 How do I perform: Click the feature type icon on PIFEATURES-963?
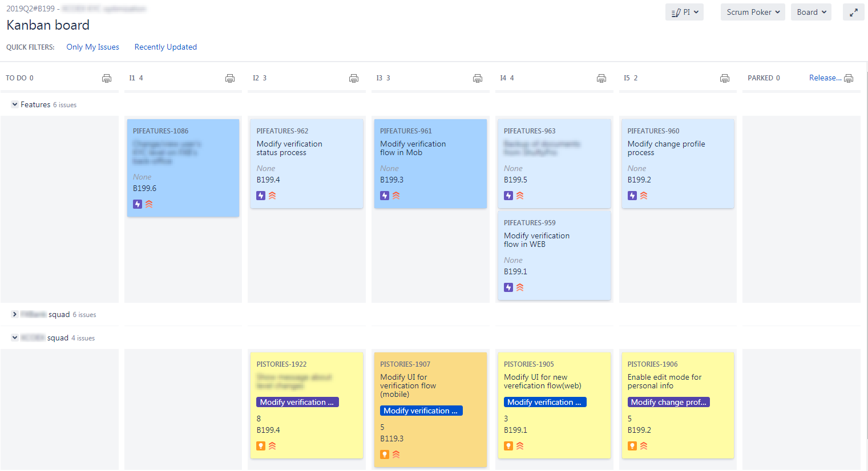point(508,196)
